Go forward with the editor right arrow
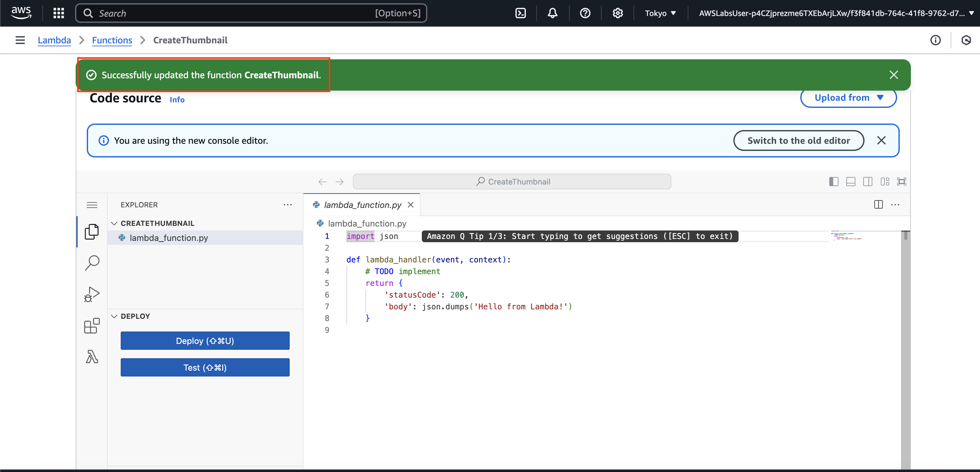 (339, 182)
